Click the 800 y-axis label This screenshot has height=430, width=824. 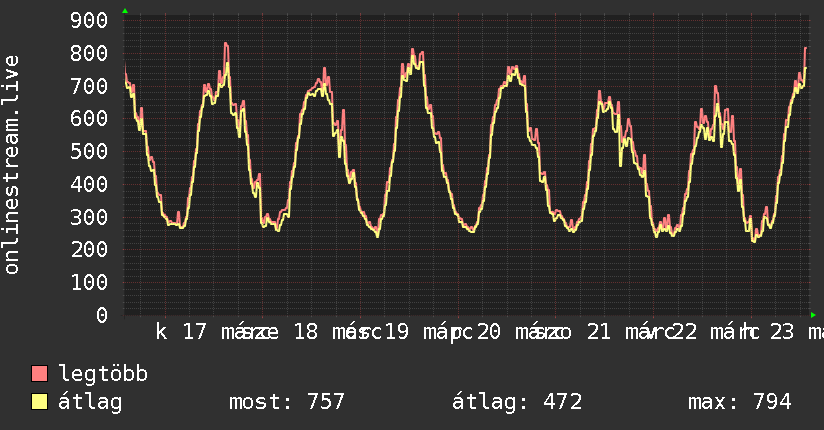tap(89, 53)
